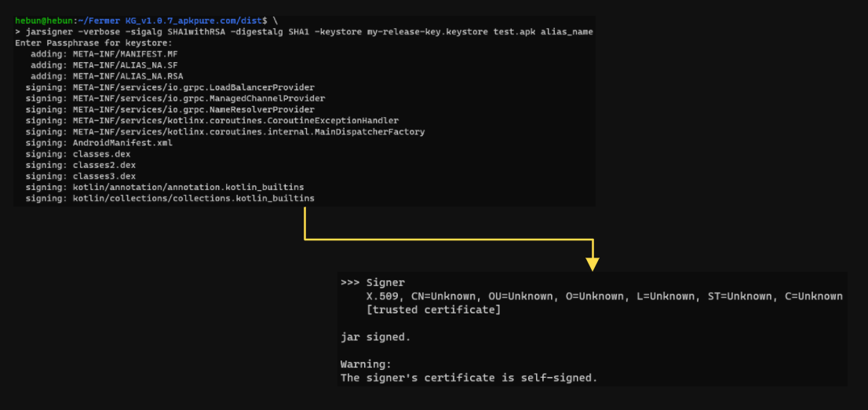Click the >>> Signer heading

373,283
